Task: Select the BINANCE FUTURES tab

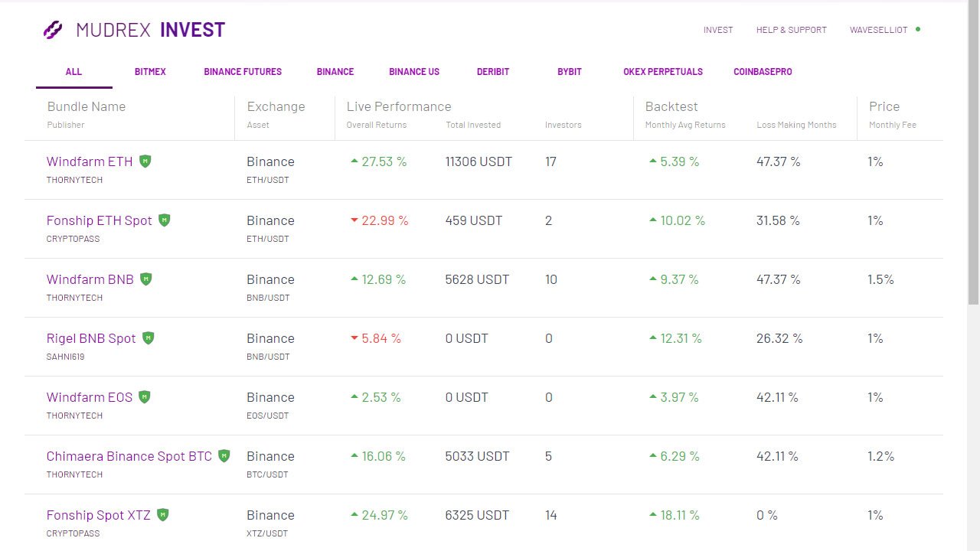Action: 243,72
